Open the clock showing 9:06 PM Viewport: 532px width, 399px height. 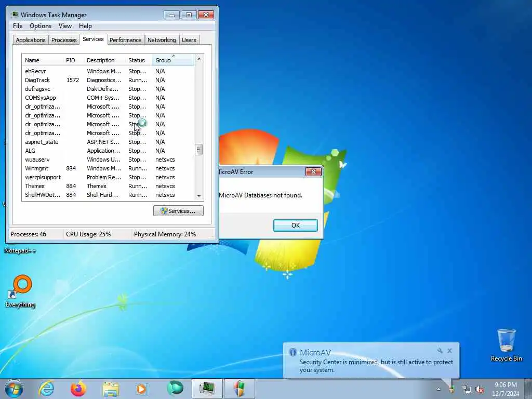(506, 389)
